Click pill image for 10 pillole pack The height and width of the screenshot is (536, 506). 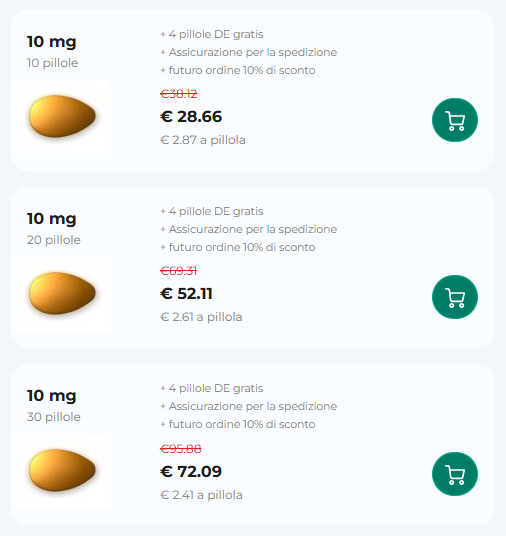(x=62, y=117)
